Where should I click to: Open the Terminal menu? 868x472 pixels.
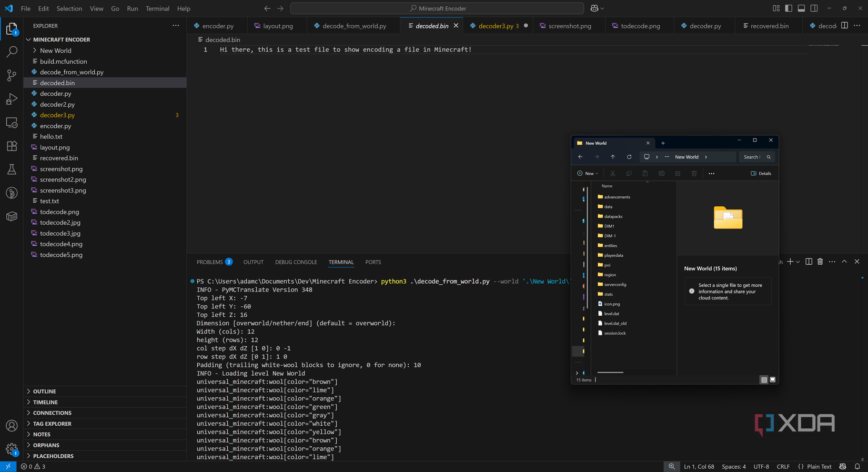point(157,8)
